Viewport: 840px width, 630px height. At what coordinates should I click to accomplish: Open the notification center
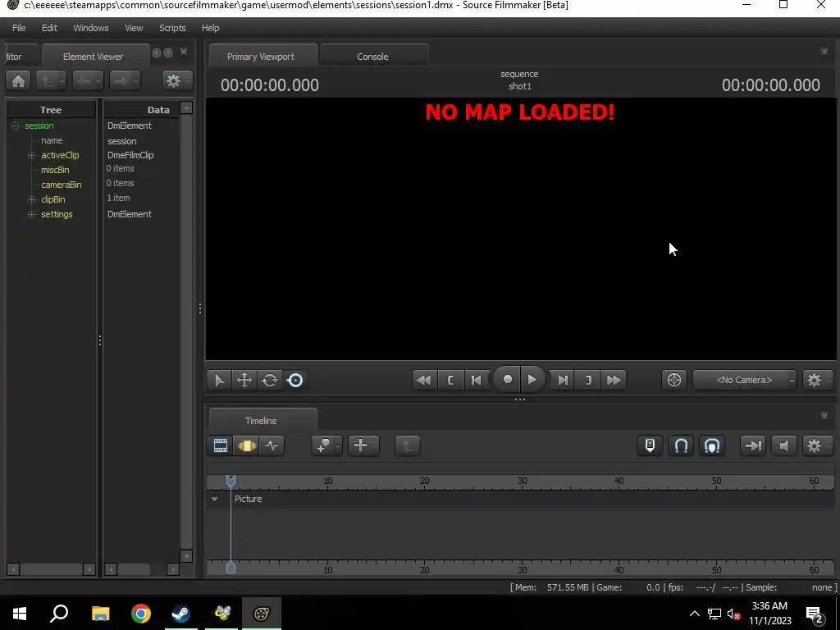(815, 614)
